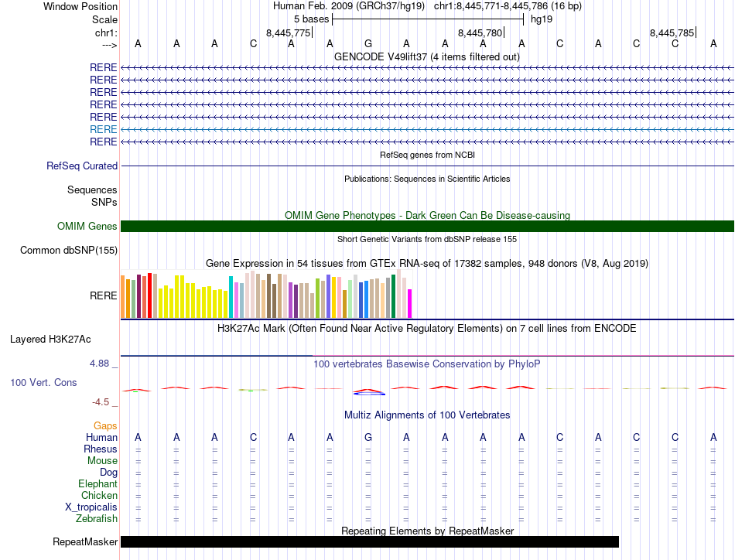Open Short Genetic Variants from dbSNP title
This screenshot has width=735, height=560.
427,239
